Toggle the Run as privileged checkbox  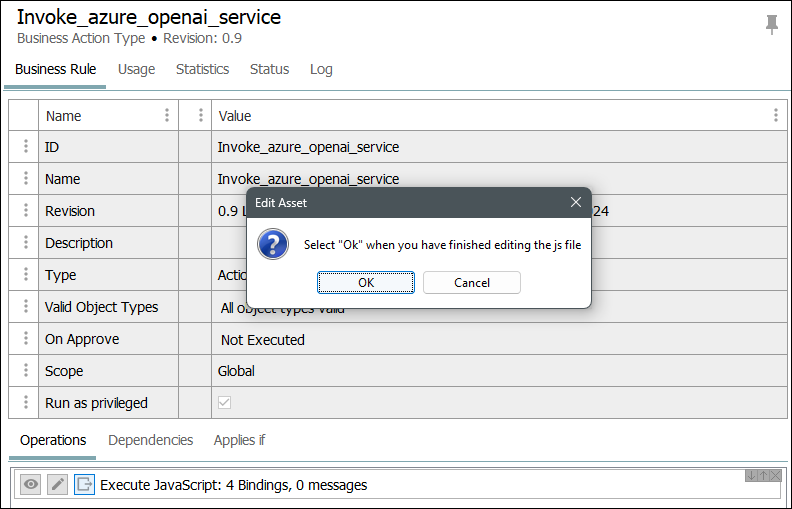(225, 403)
